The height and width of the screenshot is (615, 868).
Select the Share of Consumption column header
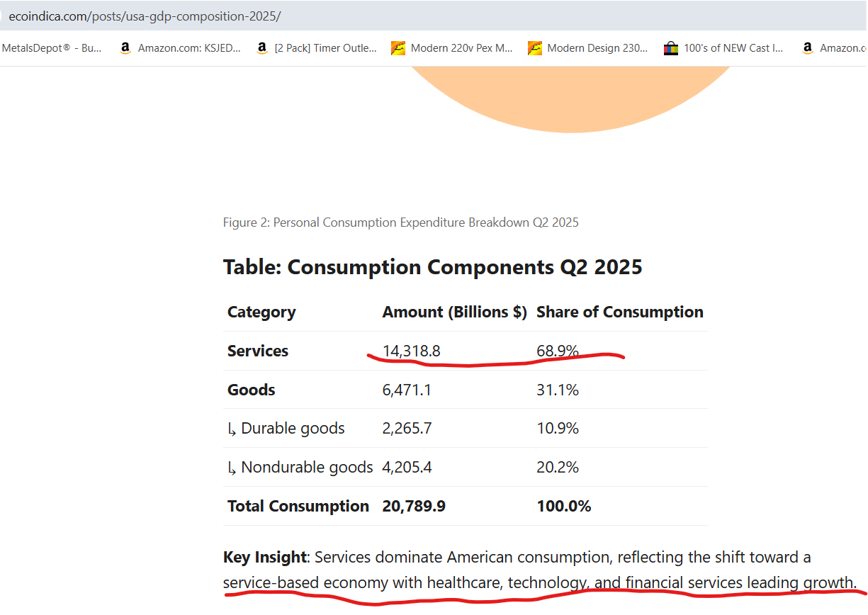coord(619,312)
